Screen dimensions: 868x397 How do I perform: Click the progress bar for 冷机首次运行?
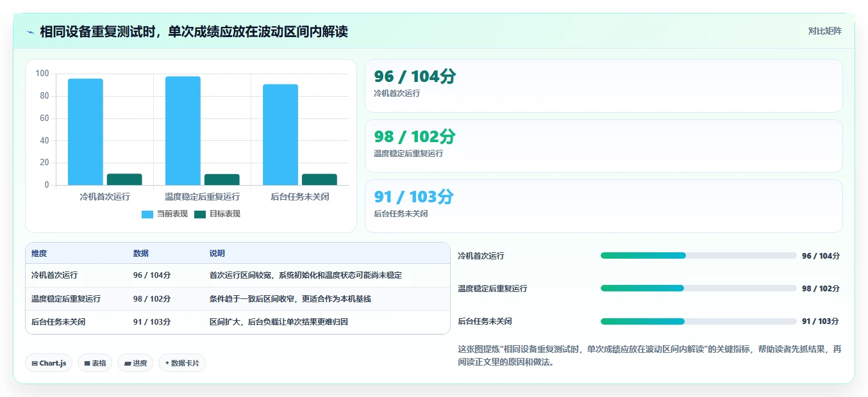tap(699, 255)
